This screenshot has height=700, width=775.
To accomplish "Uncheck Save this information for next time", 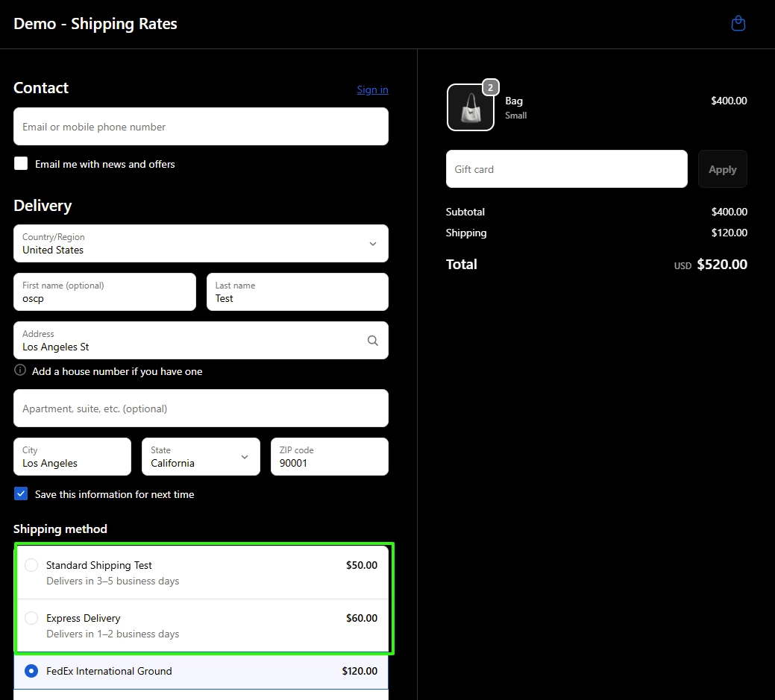I will [21, 494].
